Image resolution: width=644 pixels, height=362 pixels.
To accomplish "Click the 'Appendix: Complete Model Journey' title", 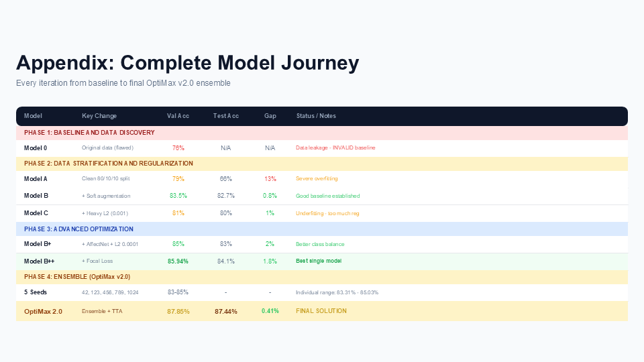I will click(x=187, y=63).
